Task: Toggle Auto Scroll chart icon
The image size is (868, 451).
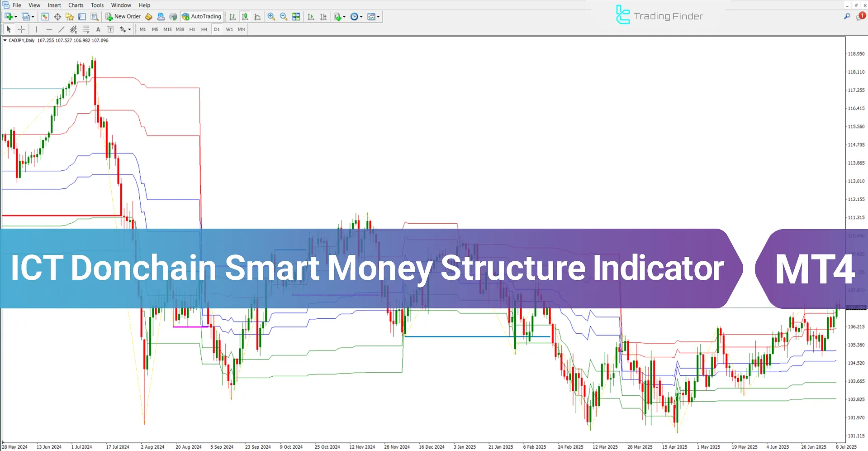Action: 311,17
